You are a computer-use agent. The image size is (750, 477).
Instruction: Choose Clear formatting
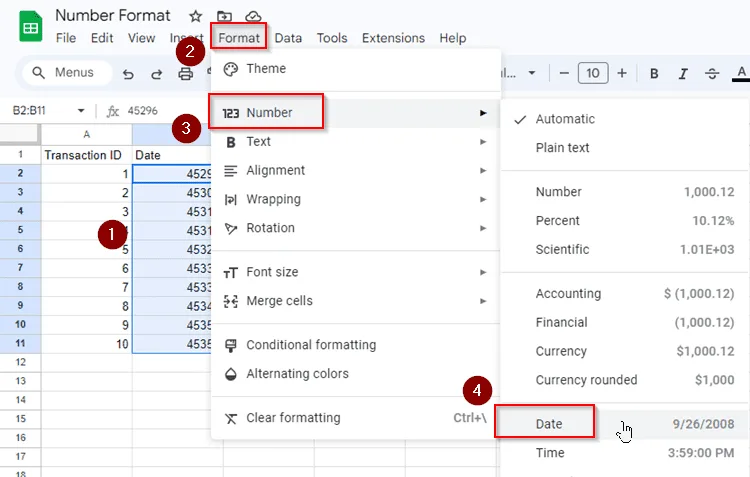pyautogui.click(x=355, y=418)
